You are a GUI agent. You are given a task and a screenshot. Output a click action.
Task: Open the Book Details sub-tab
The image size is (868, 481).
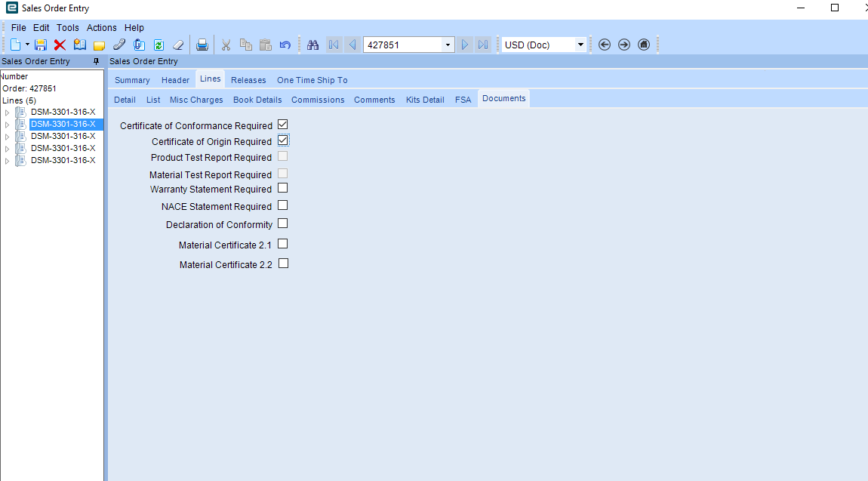click(x=257, y=100)
